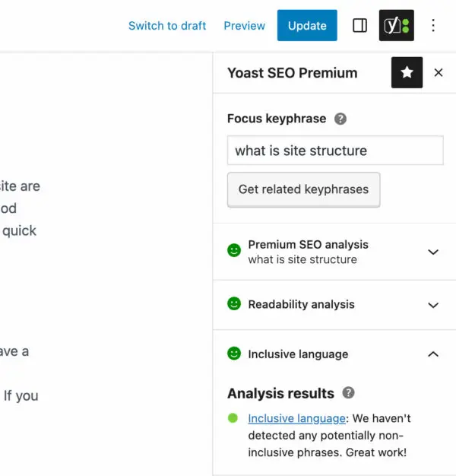
Task: Click Switch to draft
Action: click(x=167, y=26)
